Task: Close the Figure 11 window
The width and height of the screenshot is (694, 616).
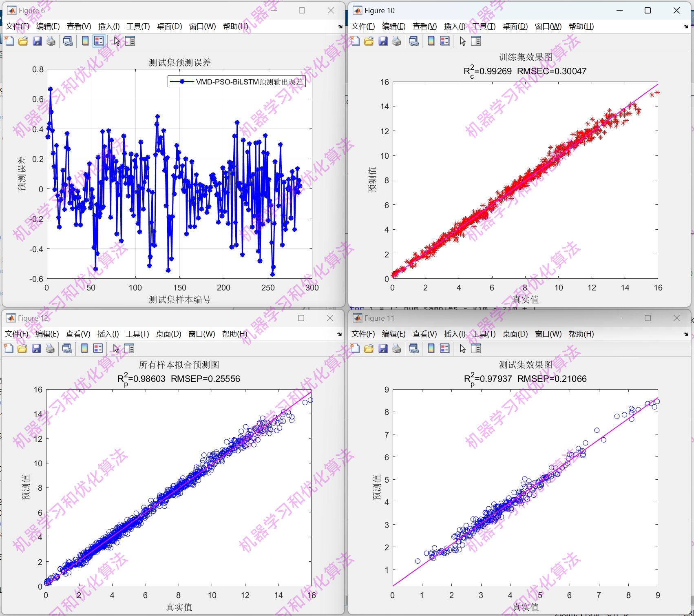Action: pyautogui.click(x=676, y=318)
